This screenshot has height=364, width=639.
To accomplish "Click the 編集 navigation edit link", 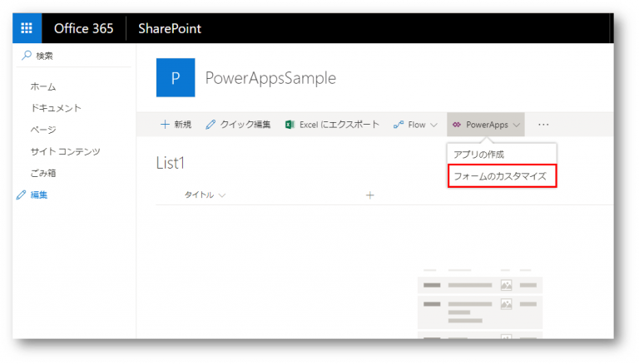I will click(x=39, y=194).
